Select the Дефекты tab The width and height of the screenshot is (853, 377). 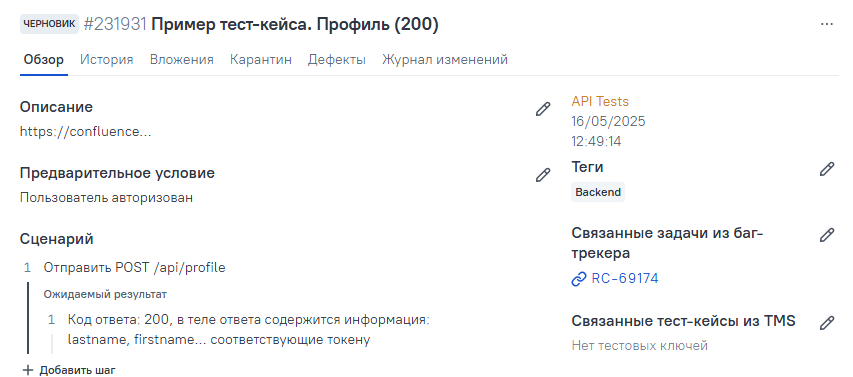pyautogui.click(x=337, y=60)
